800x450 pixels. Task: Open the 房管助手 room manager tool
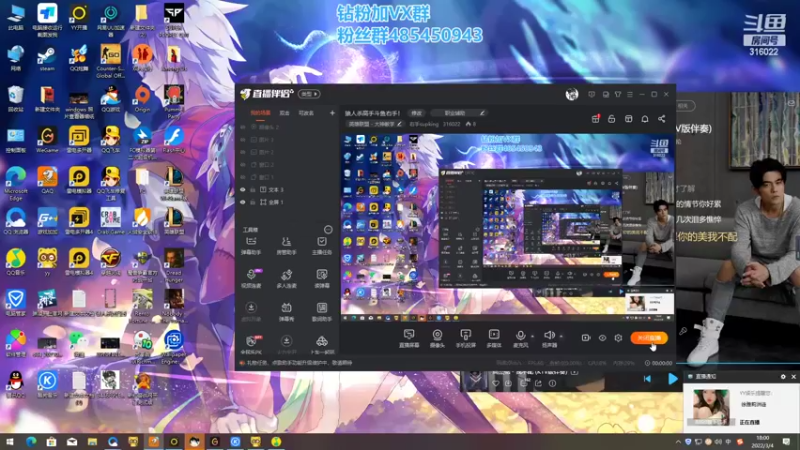(x=286, y=245)
